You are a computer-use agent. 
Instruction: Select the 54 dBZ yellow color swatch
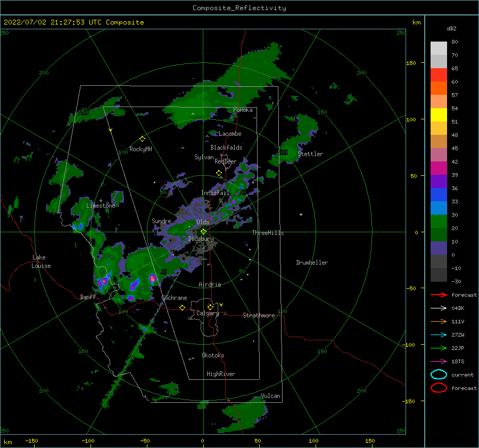point(439,115)
